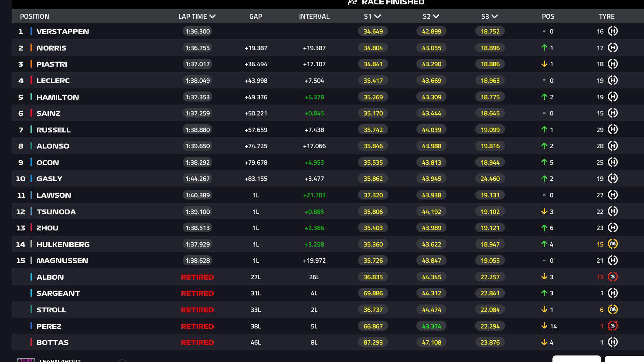Click Albon's red tyre age 13

[x=600, y=277]
